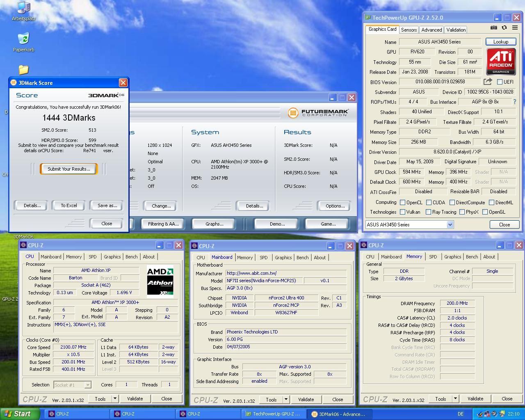This screenshot has height=420, width=525.
Task: Click the Filtering & AA... button
Action: [163, 224]
